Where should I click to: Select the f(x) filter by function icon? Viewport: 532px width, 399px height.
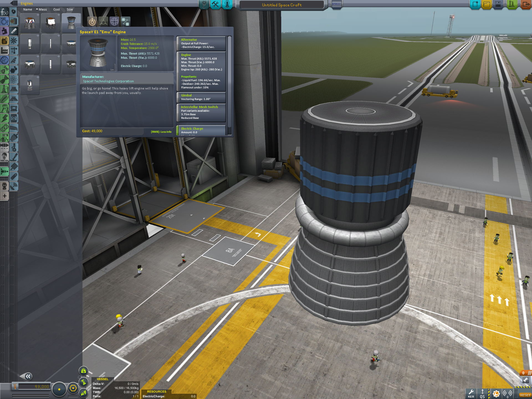(x=4, y=12)
